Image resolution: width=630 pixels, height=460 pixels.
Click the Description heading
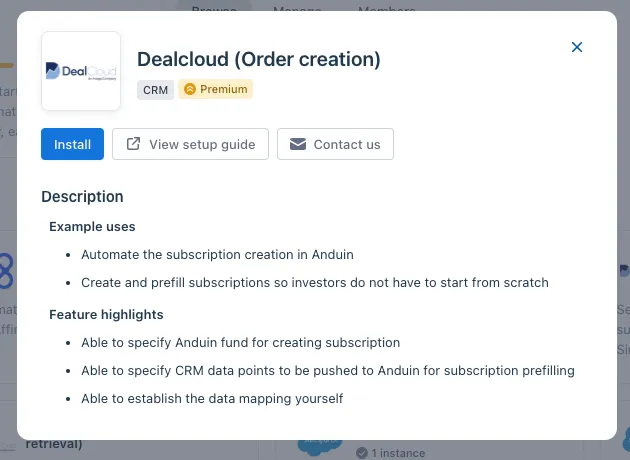(82, 196)
